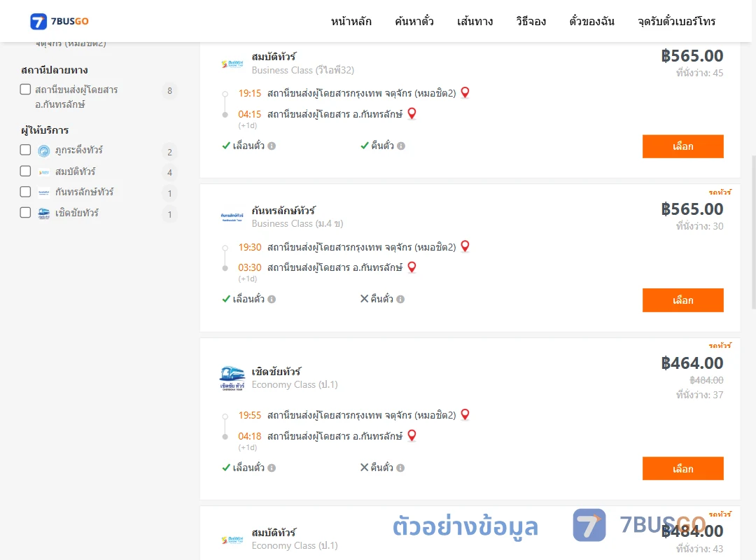Click the 03:30 arrival time

point(249,267)
